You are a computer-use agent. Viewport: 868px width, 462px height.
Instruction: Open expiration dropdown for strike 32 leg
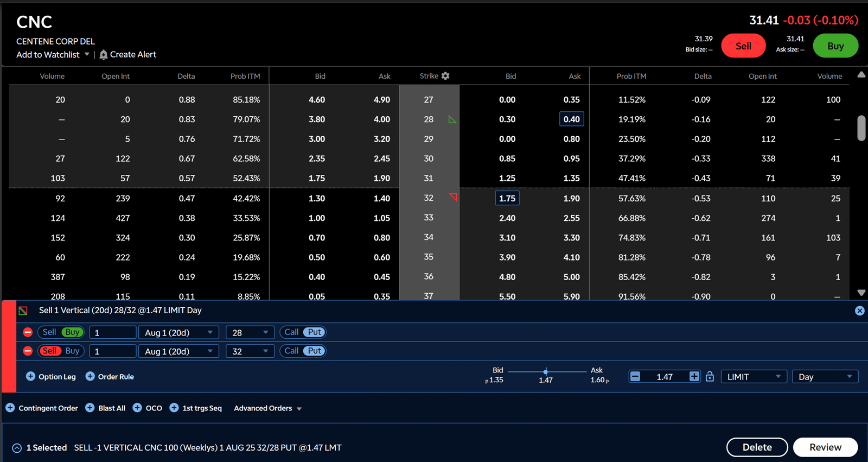point(178,351)
